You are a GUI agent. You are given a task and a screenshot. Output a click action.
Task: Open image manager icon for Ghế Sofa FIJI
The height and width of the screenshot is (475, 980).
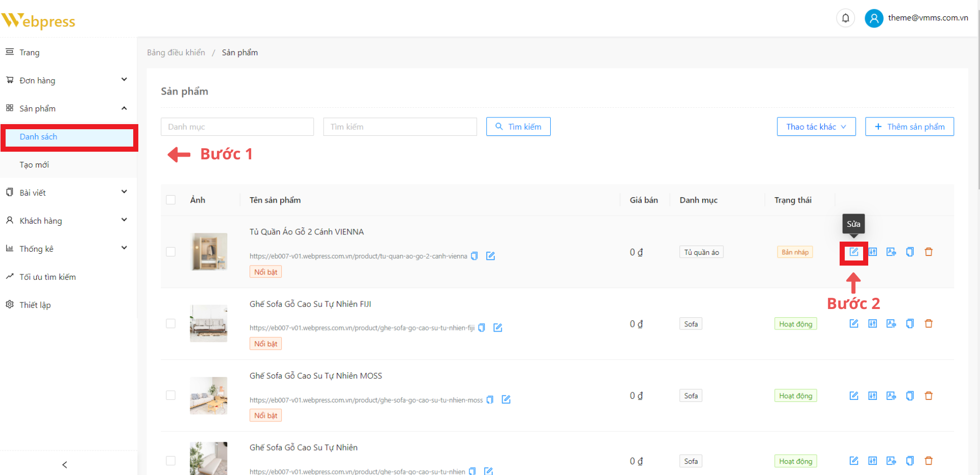pyautogui.click(x=891, y=324)
